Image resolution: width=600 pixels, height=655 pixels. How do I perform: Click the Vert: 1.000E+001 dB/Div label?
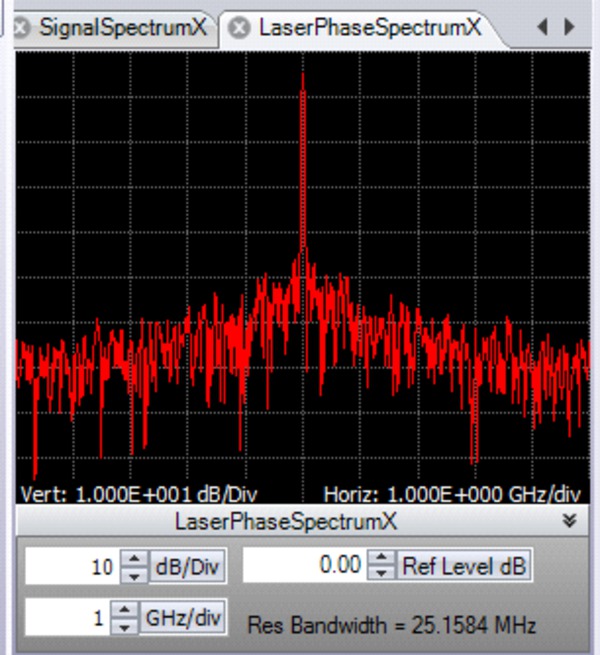click(139, 495)
